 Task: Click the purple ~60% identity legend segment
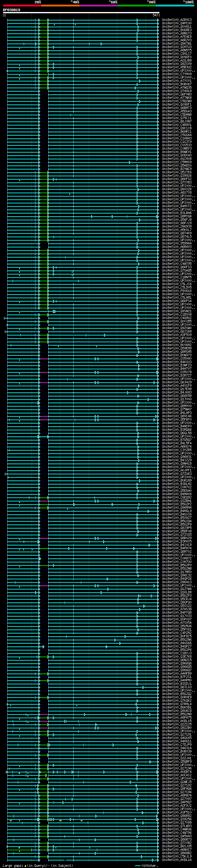pyautogui.click(x=99, y=6)
